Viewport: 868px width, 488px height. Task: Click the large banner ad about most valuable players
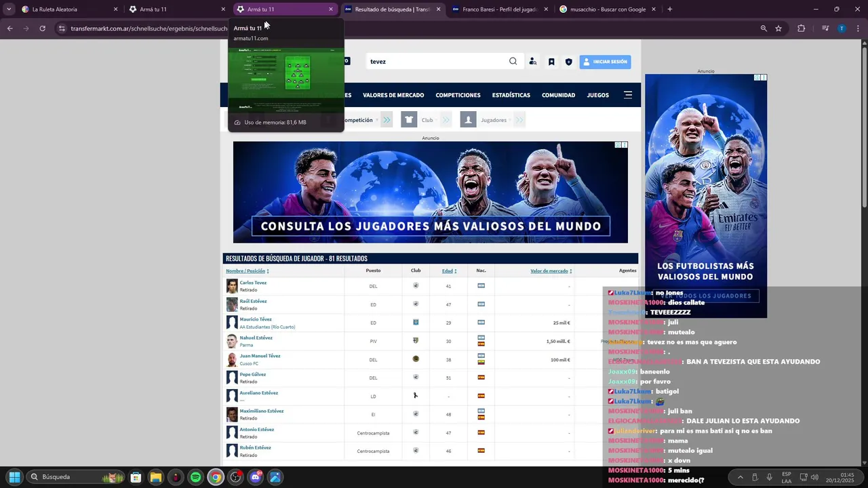click(431, 192)
